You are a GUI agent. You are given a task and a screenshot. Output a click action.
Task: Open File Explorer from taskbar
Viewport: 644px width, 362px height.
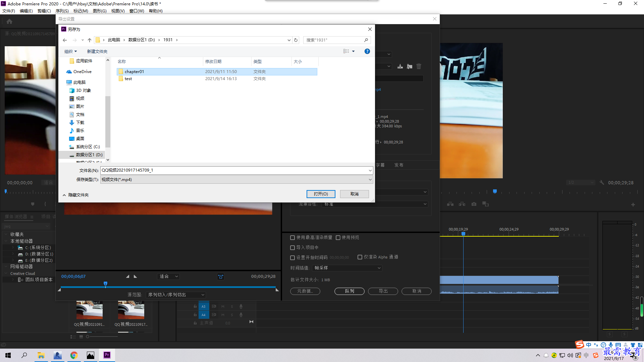click(x=41, y=355)
